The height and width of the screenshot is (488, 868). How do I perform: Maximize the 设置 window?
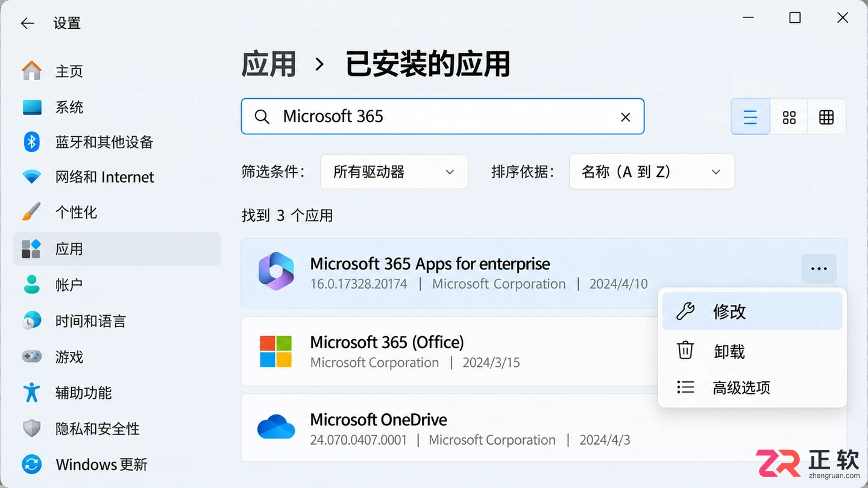(x=795, y=18)
